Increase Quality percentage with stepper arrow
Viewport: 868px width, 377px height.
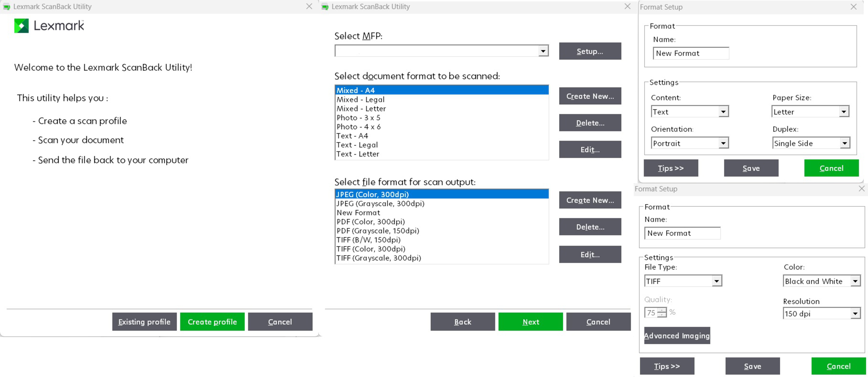pos(662,310)
